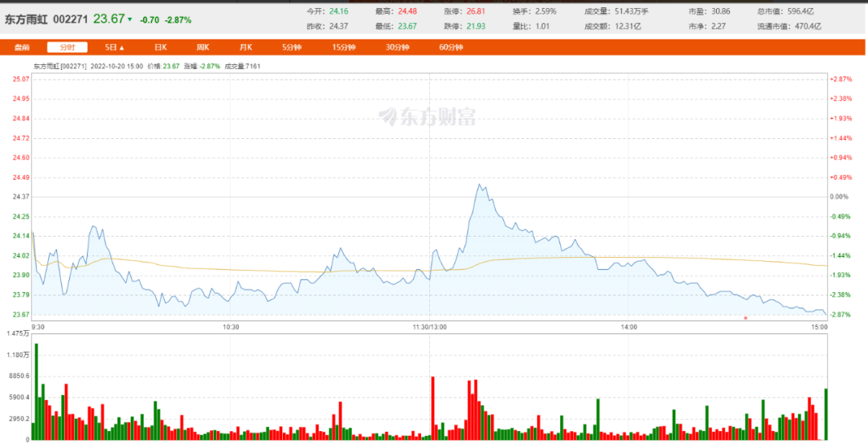Switch to the 5日 chart tab
The width and height of the screenshot is (868, 444).
[115, 47]
